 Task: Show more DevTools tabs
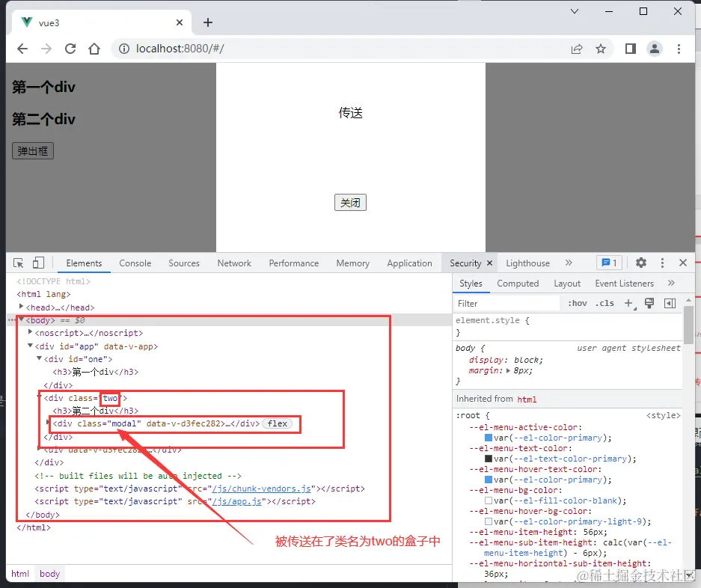(569, 263)
